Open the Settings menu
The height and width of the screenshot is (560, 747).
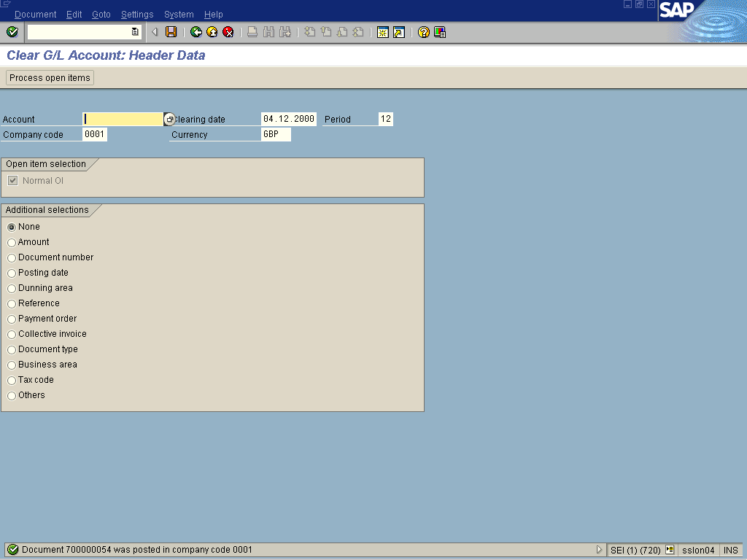pyautogui.click(x=137, y=15)
